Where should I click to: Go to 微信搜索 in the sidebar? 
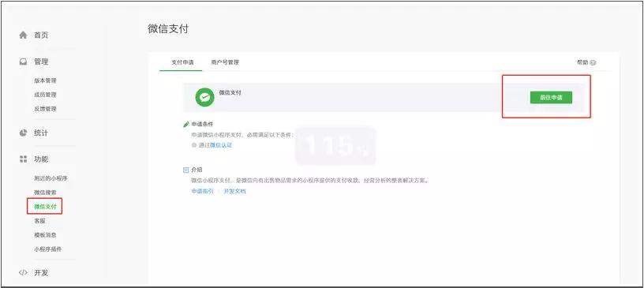45,193
